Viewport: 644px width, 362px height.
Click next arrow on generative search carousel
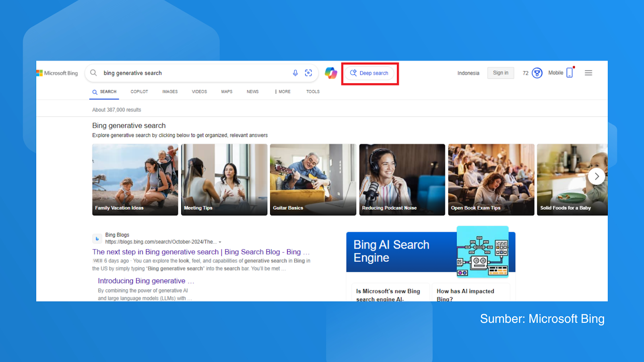pyautogui.click(x=597, y=176)
